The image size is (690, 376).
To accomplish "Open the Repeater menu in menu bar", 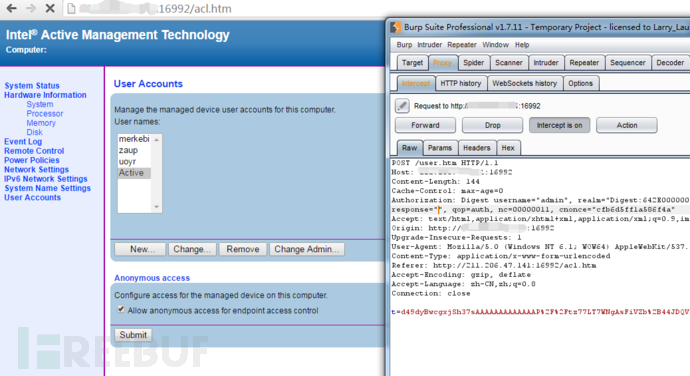I will pos(462,45).
